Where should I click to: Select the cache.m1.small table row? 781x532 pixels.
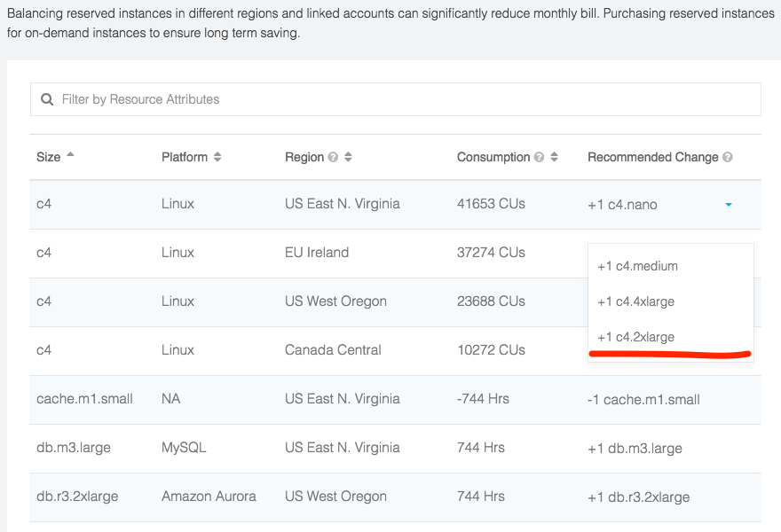pos(396,400)
